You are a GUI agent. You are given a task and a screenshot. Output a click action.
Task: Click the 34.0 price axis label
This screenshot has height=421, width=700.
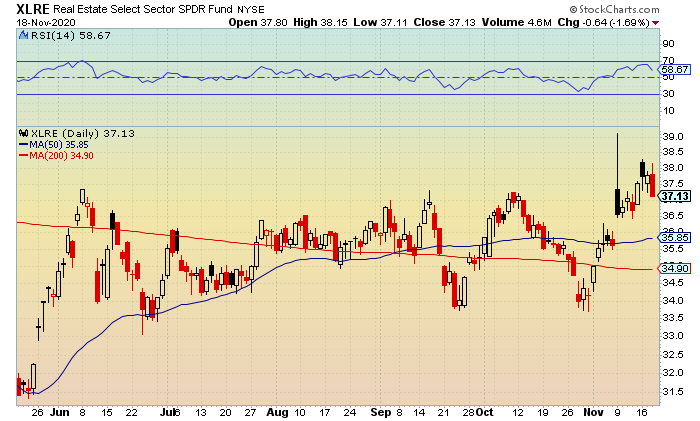coord(672,300)
